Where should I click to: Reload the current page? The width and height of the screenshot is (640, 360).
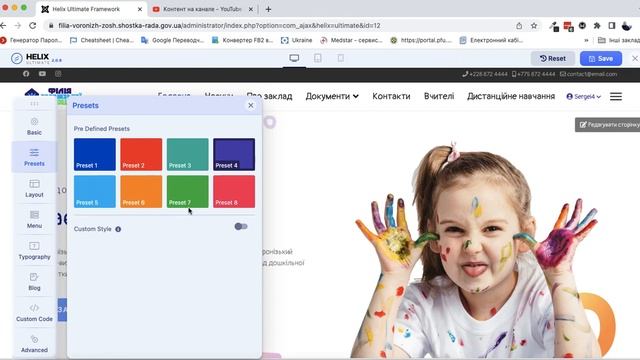[x=33, y=25]
